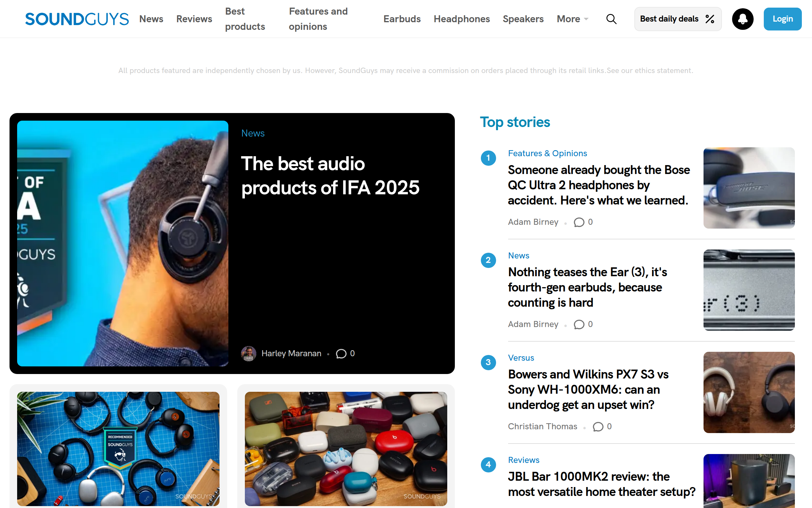This screenshot has height=508, width=812.
Task: Open Features and opinions nav item
Action: click(x=318, y=19)
